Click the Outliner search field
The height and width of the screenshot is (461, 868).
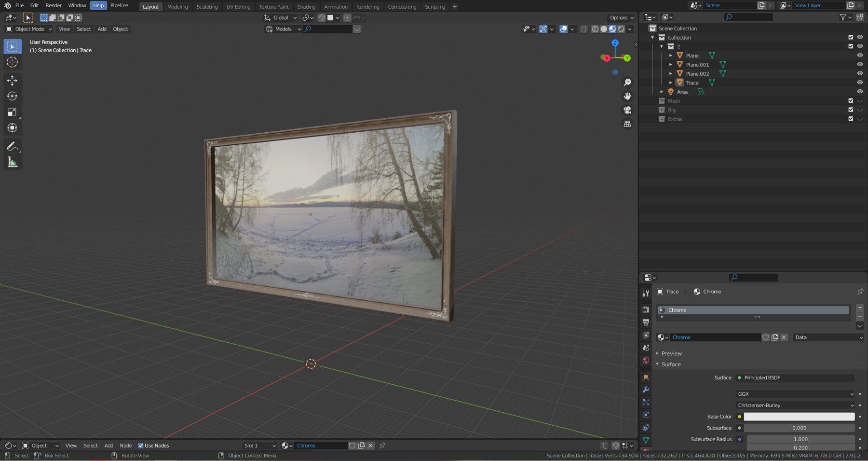click(748, 17)
